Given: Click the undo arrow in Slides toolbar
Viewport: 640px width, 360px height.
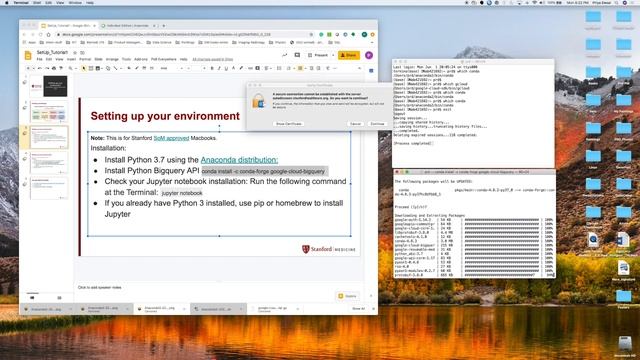Looking at the screenshot, I should click(40, 68).
